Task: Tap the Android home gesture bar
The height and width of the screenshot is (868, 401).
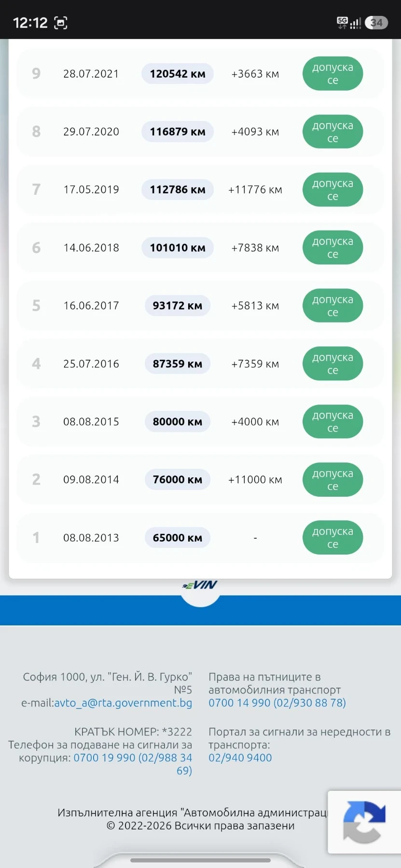Action: (200, 860)
